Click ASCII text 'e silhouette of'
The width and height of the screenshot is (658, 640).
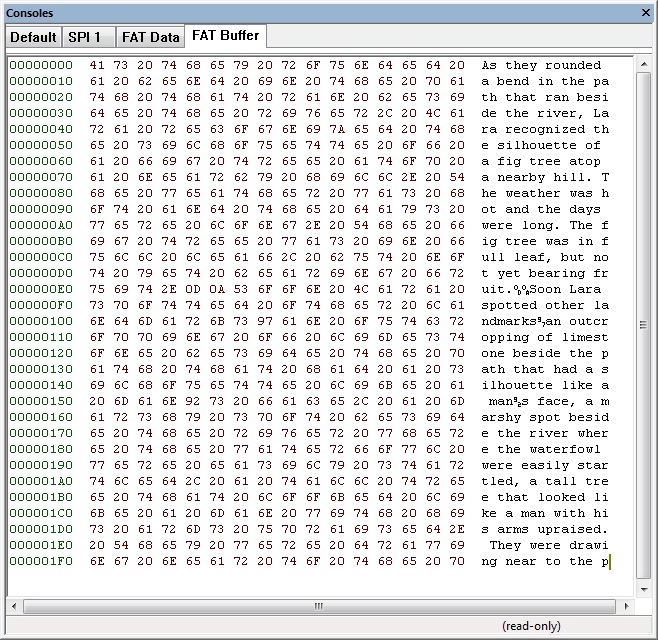coord(541,145)
